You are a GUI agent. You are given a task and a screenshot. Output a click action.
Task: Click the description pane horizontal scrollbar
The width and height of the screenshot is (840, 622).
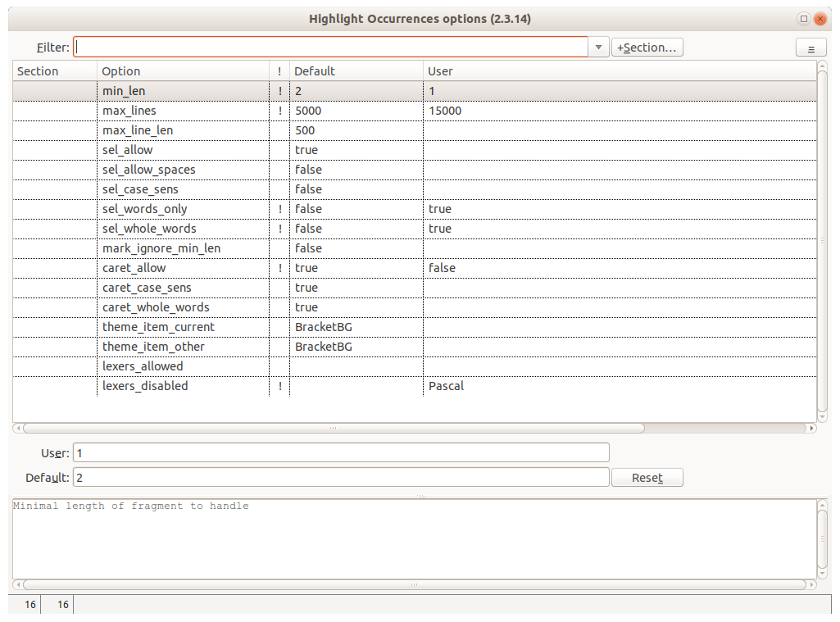tap(414, 584)
